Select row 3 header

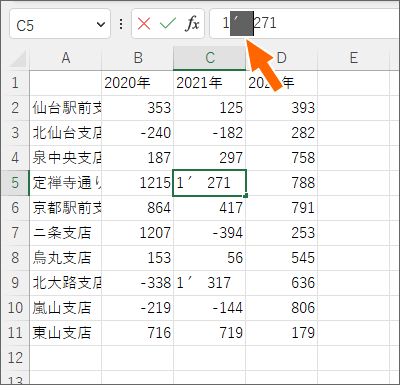[x=15, y=133]
